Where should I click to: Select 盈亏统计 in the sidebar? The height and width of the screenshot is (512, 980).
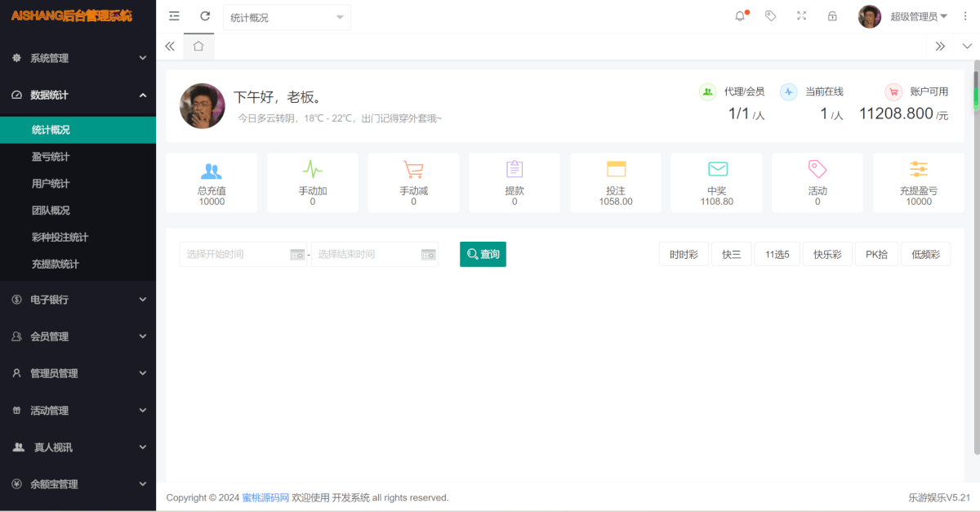(51, 157)
